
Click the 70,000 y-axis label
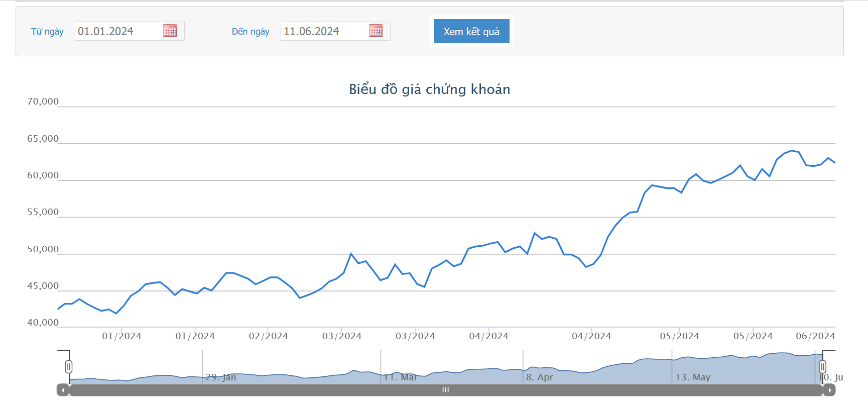pyautogui.click(x=43, y=102)
